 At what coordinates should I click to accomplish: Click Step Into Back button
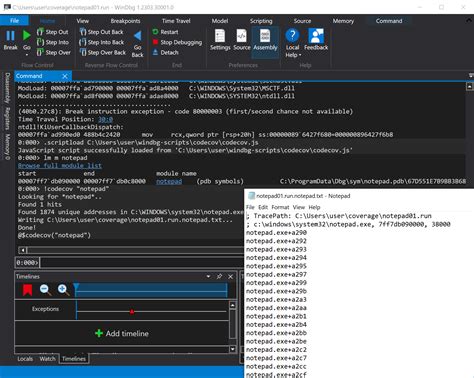pos(102,42)
